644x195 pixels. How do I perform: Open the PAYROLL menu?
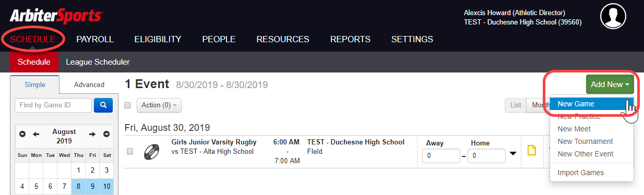(x=95, y=39)
